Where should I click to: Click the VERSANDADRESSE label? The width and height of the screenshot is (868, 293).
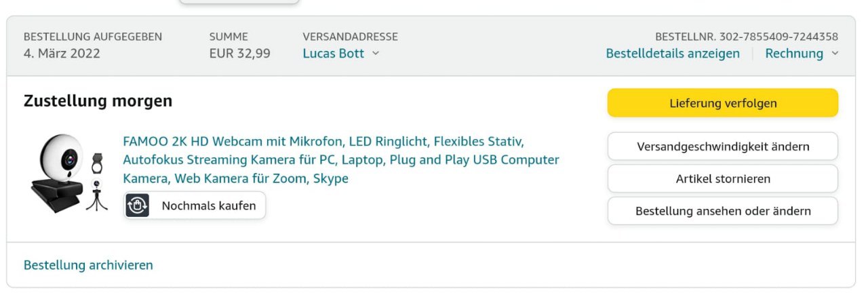[350, 37]
